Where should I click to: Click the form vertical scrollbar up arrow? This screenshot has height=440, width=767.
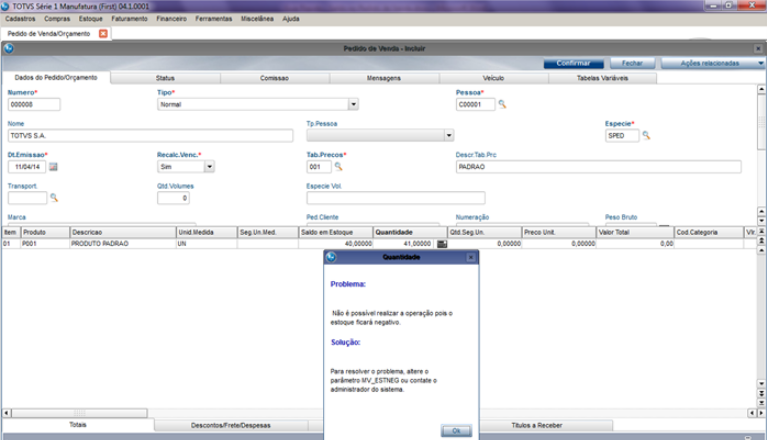[761, 89]
